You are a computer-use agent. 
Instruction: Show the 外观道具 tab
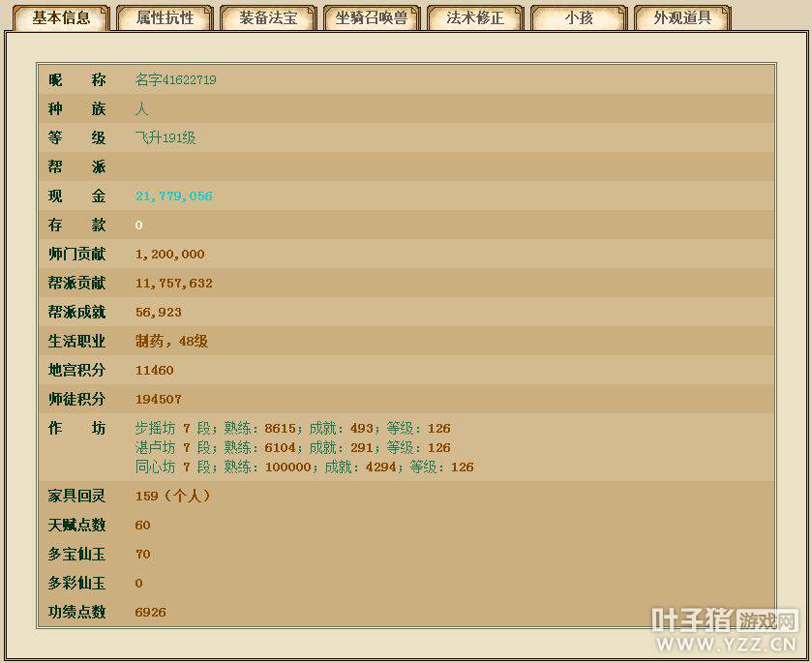(x=682, y=17)
